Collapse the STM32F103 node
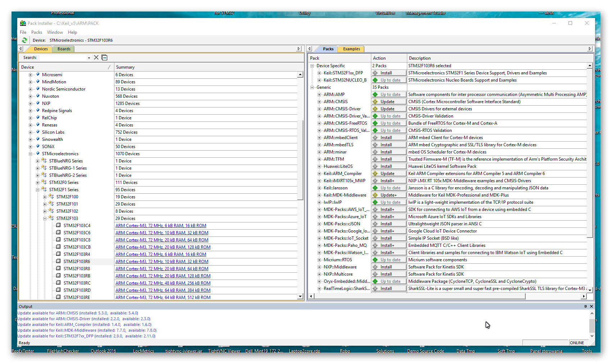The width and height of the screenshot is (612, 364). point(45,218)
